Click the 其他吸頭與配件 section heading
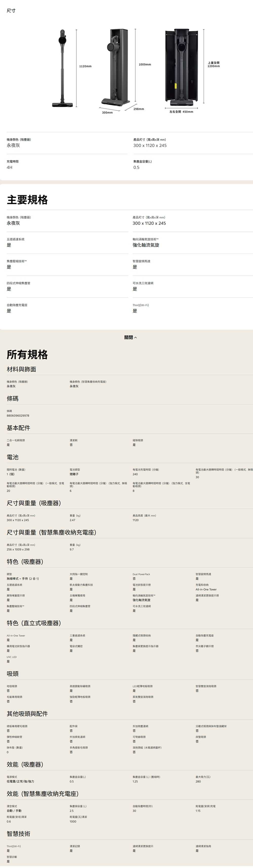The width and height of the screenshot is (253, 868). click(x=27, y=714)
